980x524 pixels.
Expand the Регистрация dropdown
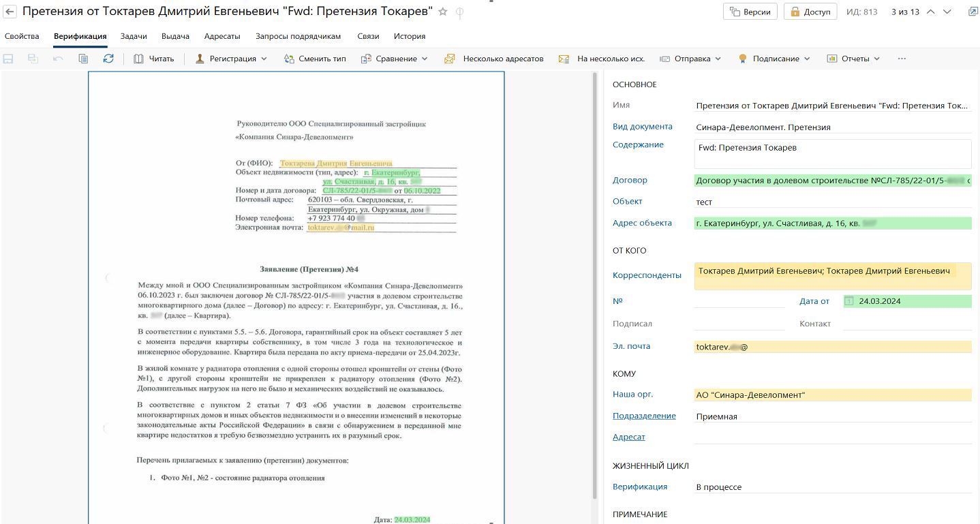click(x=231, y=59)
